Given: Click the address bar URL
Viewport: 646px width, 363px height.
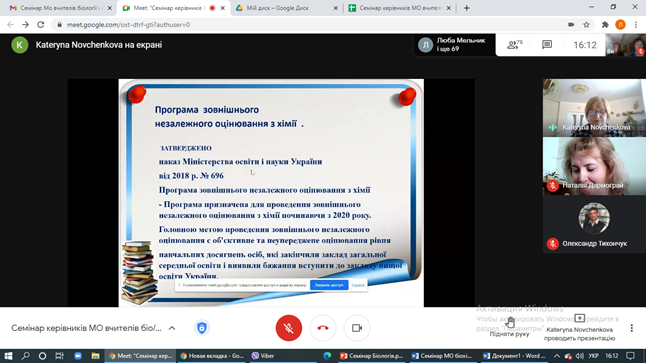Looking at the screenshot, I should (129, 25).
